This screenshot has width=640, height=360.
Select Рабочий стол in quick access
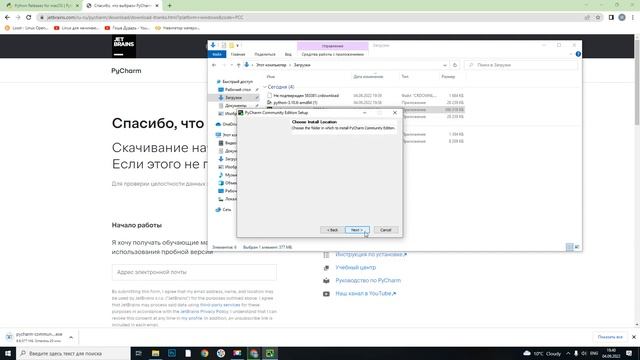pyautogui.click(x=238, y=89)
